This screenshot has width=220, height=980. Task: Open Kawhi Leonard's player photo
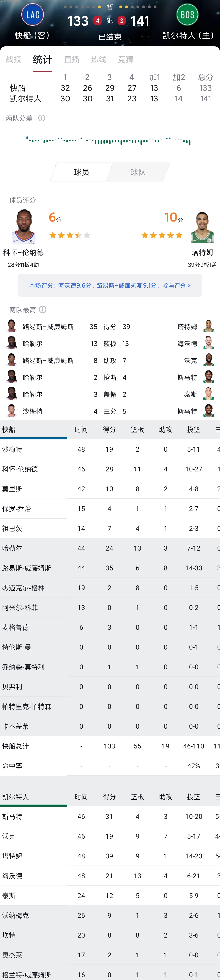[x=24, y=227]
